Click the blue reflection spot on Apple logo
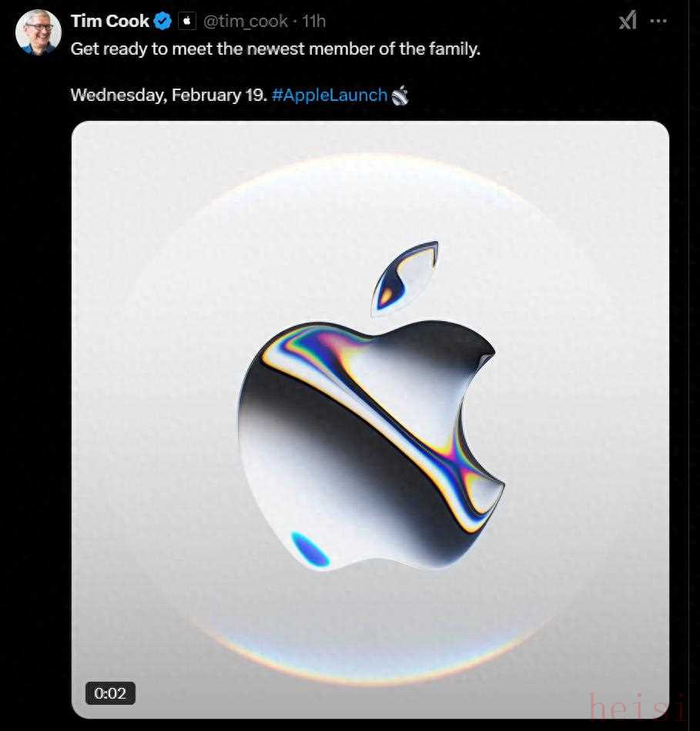 pos(310,548)
